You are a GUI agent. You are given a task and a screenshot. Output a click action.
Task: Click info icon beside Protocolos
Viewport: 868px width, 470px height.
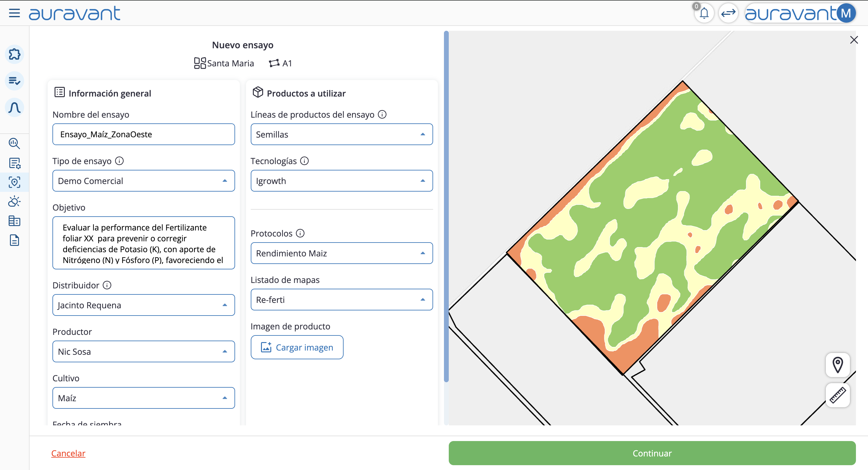tap(300, 233)
